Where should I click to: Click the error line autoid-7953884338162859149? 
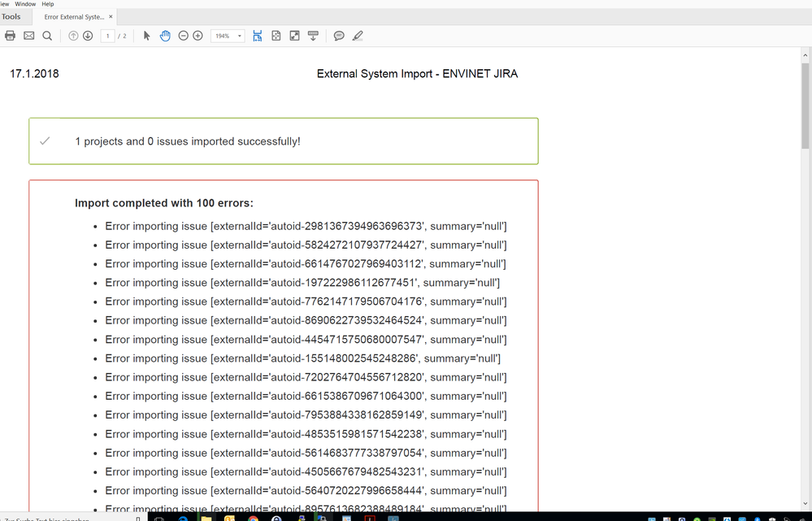(x=306, y=415)
